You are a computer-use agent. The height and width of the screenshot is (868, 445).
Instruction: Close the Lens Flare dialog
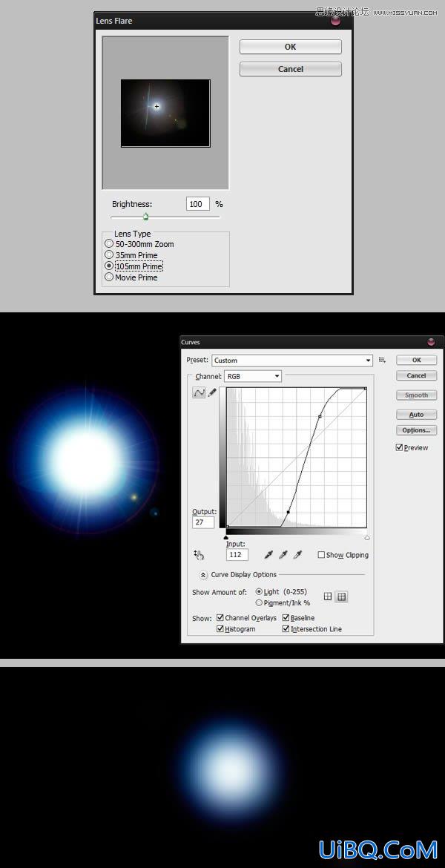coord(335,21)
